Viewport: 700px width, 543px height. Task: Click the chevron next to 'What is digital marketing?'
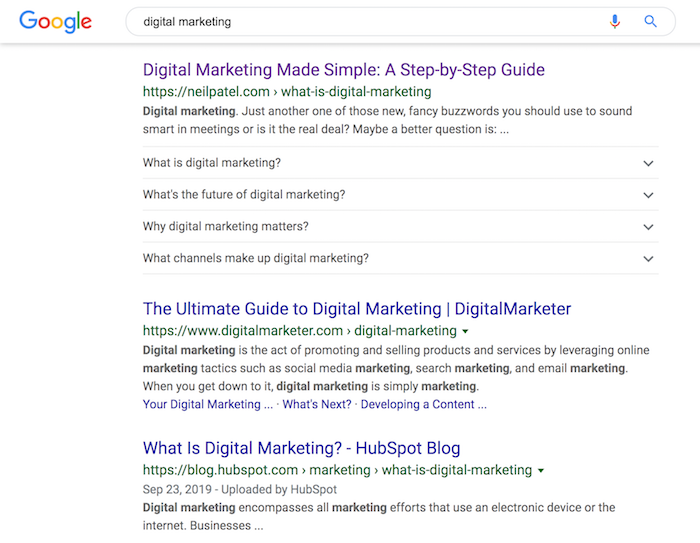point(648,163)
